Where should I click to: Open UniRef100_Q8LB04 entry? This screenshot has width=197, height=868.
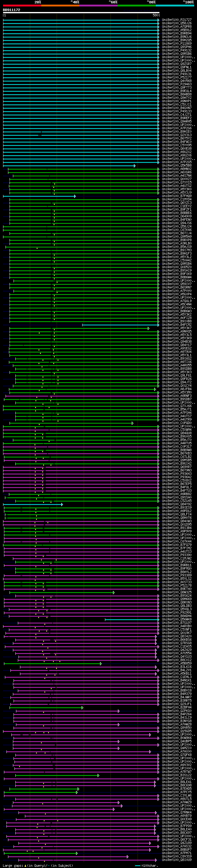(176, 71)
